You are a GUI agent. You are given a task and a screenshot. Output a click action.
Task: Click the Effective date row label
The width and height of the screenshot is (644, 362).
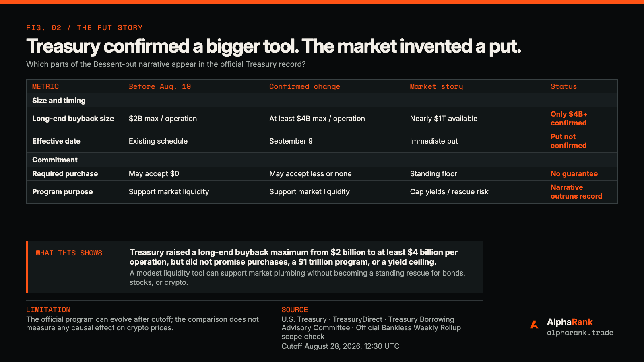(56, 141)
